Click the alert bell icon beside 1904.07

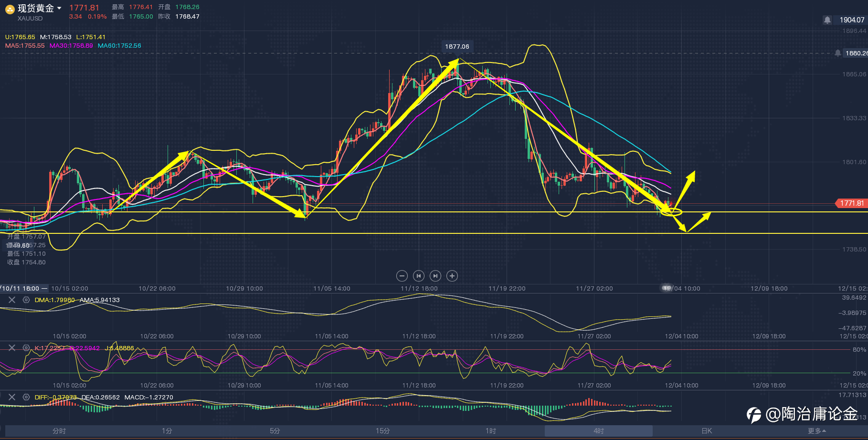coord(827,20)
